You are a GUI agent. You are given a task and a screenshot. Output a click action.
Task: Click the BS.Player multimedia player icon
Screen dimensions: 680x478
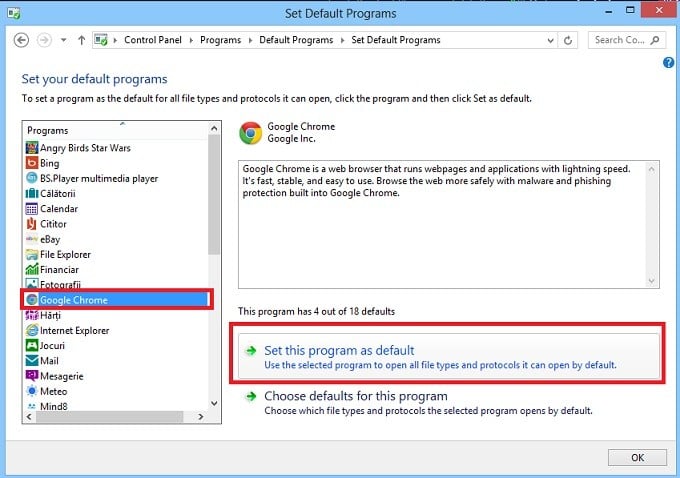[x=32, y=178]
